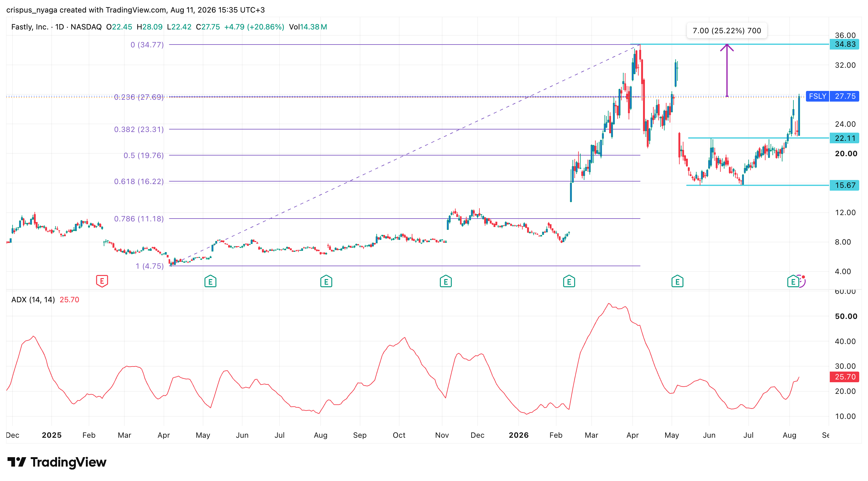Click the 'Fastly, Inc.' symbol title
The image size is (868, 481).
coord(30,27)
